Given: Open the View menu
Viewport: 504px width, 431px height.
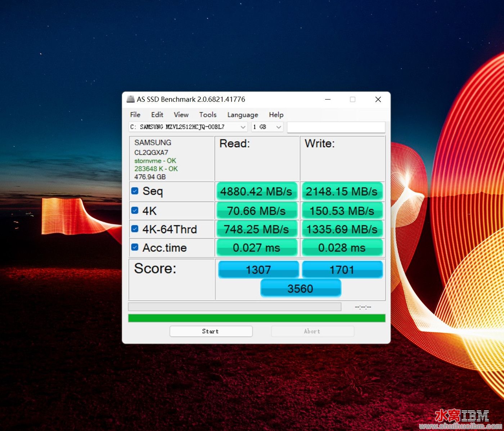Looking at the screenshot, I should tap(181, 115).
